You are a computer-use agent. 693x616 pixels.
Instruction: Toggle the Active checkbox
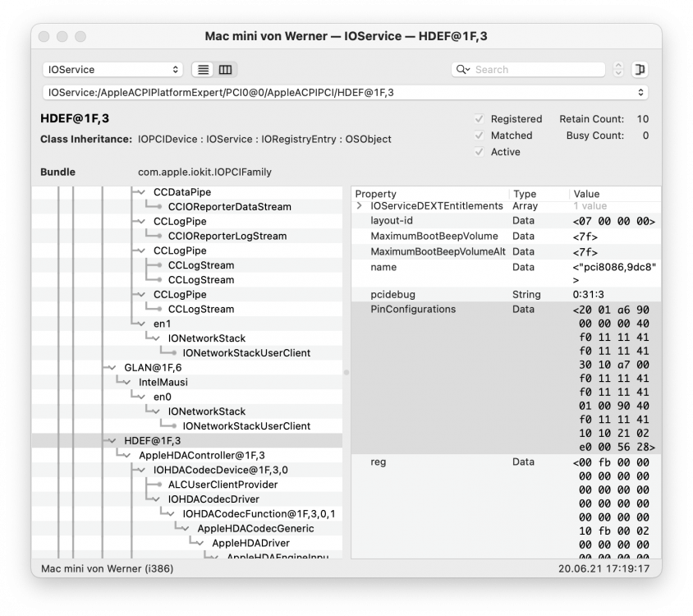[479, 152]
